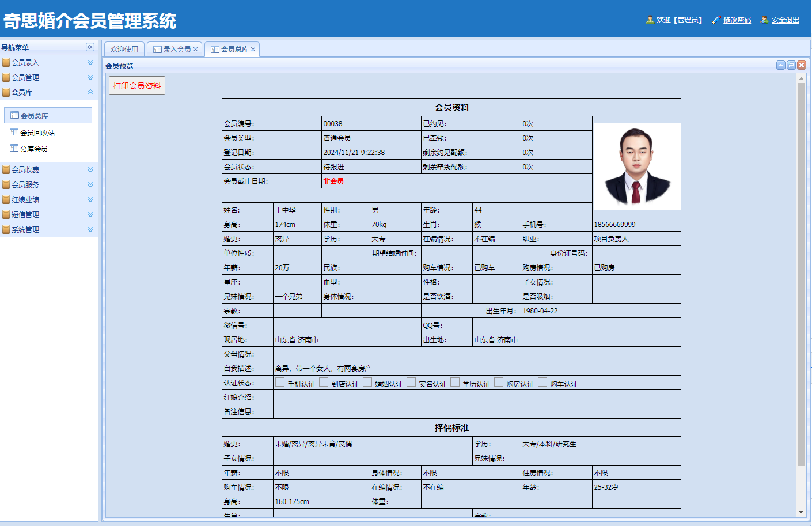Expand the 会员管理 menu section
Screen dimensions: 812x526
pyautogui.click(x=90, y=77)
